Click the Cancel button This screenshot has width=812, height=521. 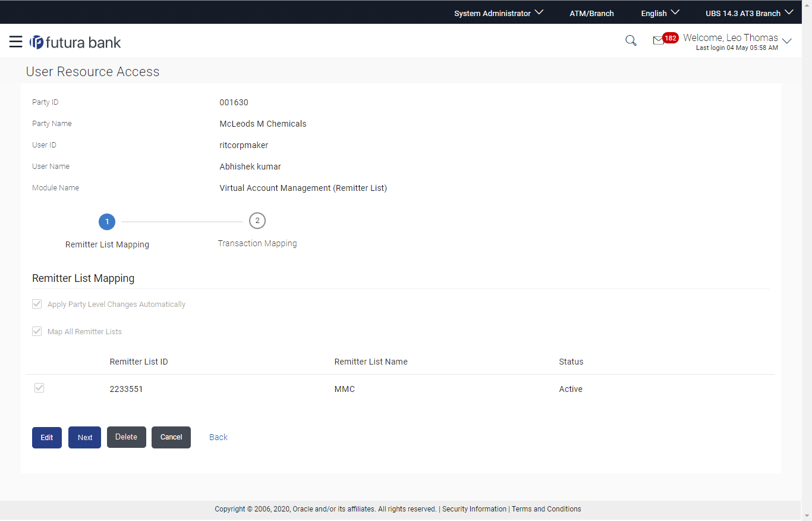pyautogui.click(x=171, y=437)
